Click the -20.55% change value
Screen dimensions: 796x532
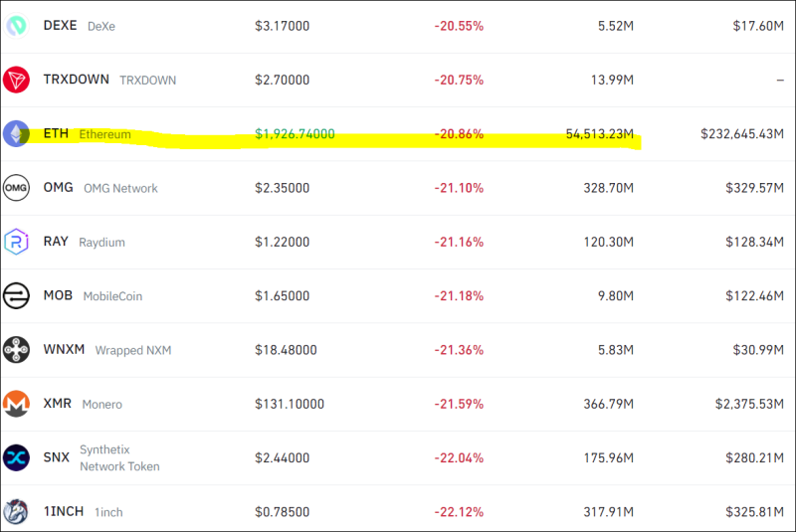click(459, 26)
